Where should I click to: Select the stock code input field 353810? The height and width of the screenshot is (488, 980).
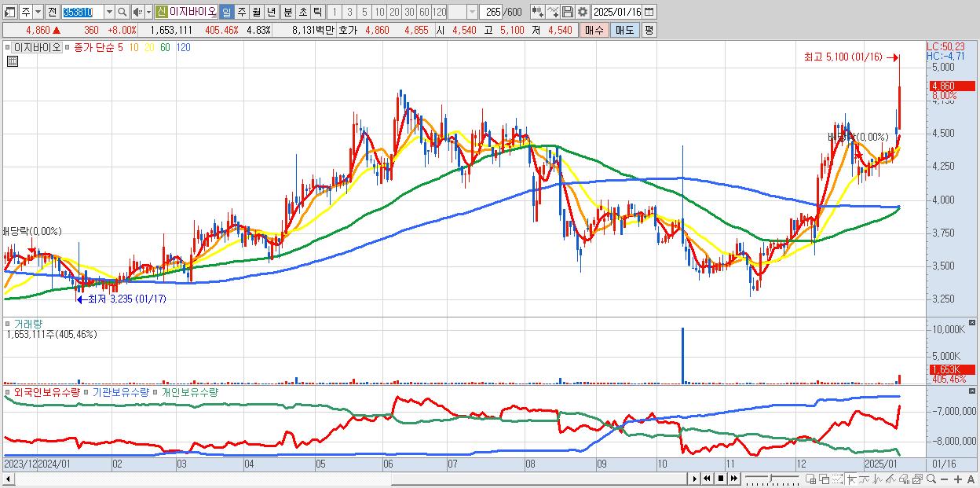[x=82, y=12]
